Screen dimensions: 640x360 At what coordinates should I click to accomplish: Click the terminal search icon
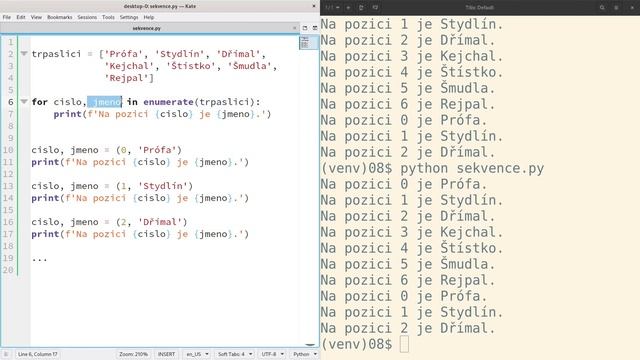click(x=602, y=7)
